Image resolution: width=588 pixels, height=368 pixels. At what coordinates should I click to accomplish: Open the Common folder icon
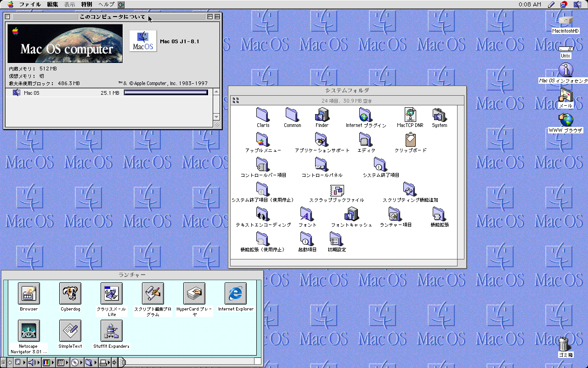click(x=292, y=115)
